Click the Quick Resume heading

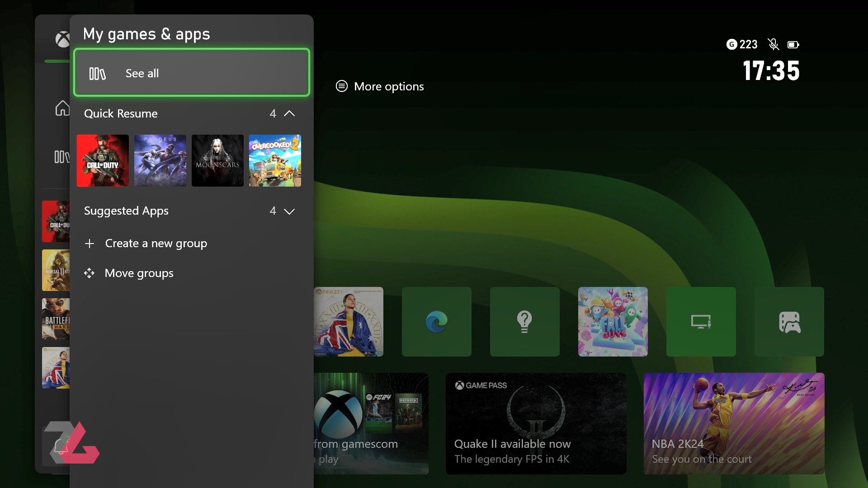[x=121, y=113]
